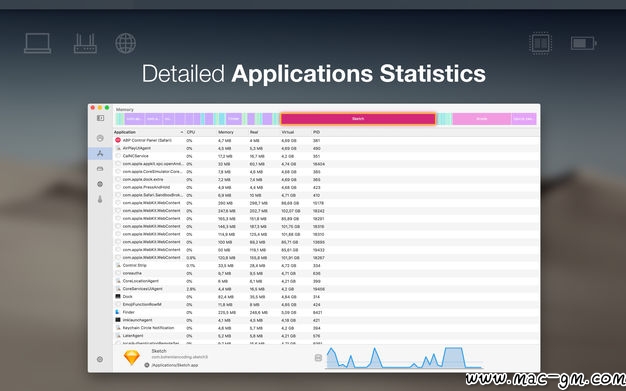
Task: Click the laptop icon in header
Action: 38,43
